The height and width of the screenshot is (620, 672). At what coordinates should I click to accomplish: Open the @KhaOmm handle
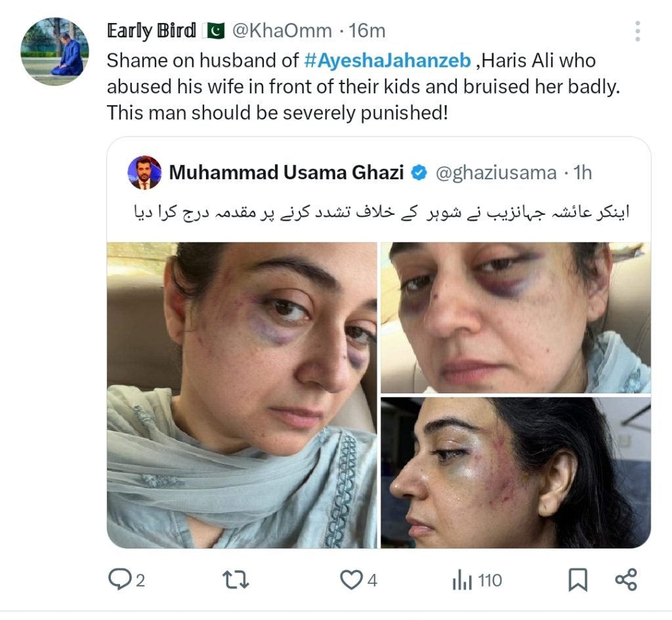click(282, 31)
